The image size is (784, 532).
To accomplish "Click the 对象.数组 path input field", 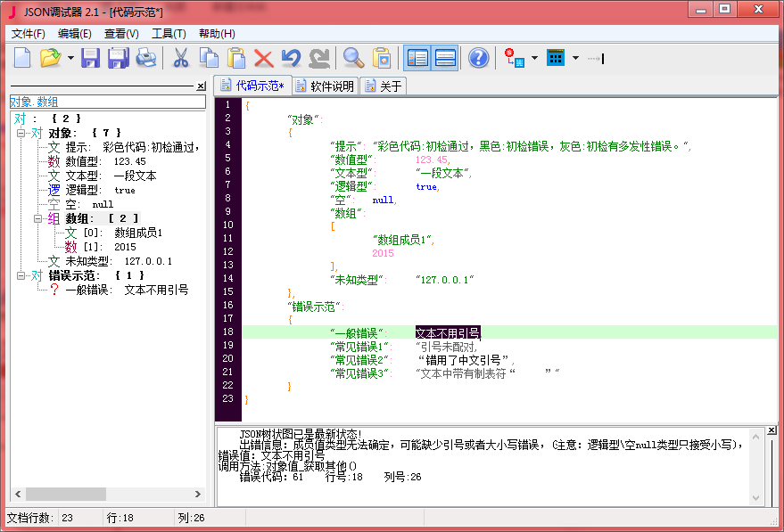I will click(108, 102).
